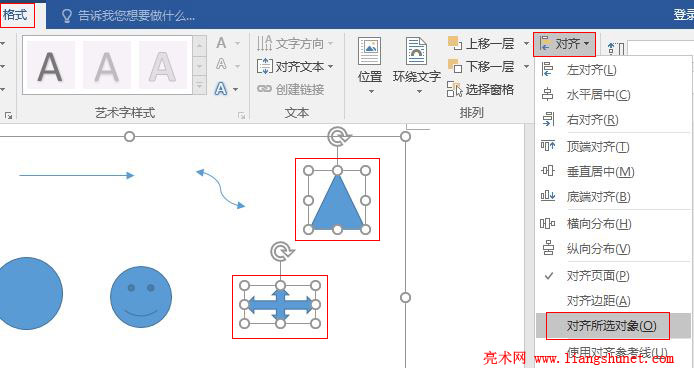Select the 对齐所选对象(O) option
The height and width of the screenshot is (368, 694).
coord(612,326)
